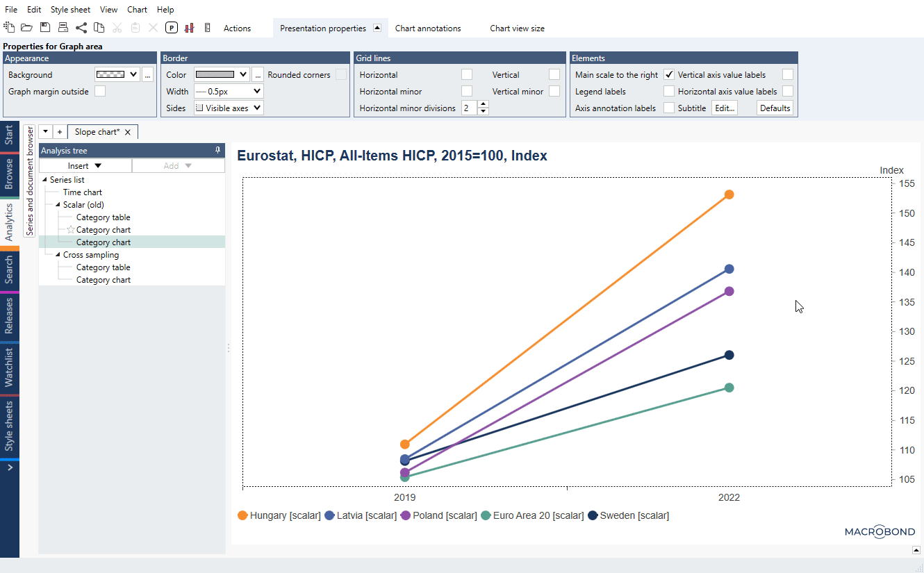Enable Graph margin outside checkbox

pyautogui.click(x=100, y=91)
